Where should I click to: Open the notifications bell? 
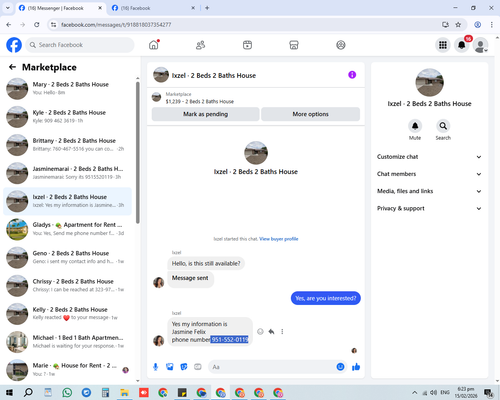tap(462, 45)
